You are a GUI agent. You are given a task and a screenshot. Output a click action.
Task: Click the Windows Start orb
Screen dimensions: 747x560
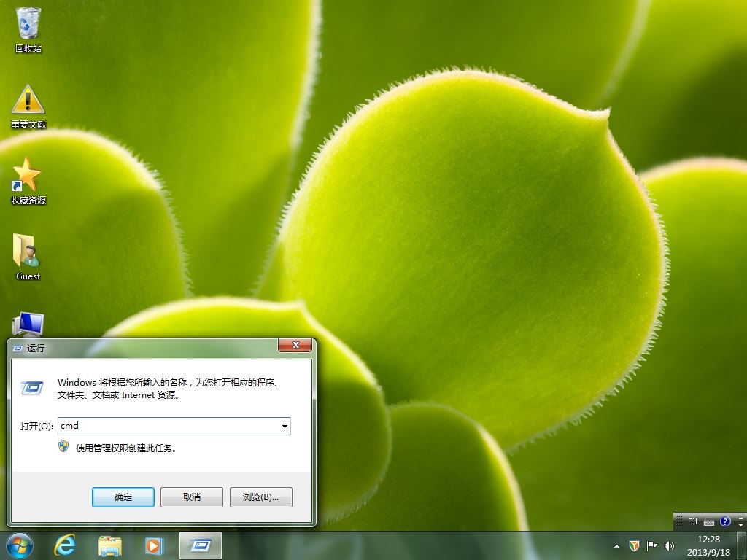(x=20, y=545)
